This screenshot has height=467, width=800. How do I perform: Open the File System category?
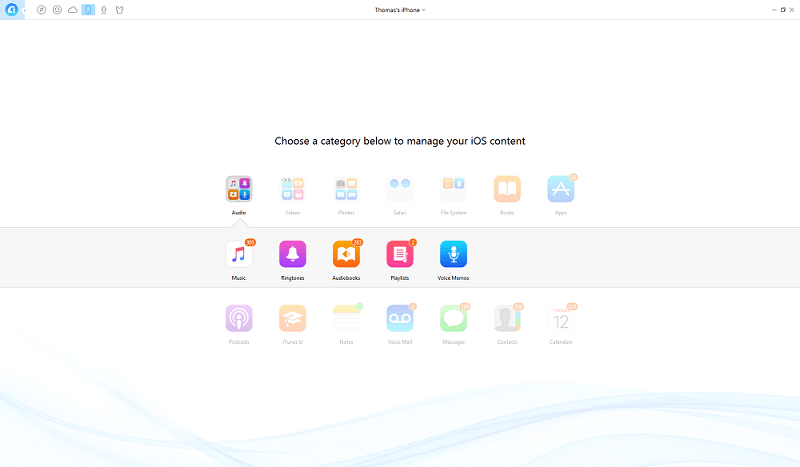point(454,189)
